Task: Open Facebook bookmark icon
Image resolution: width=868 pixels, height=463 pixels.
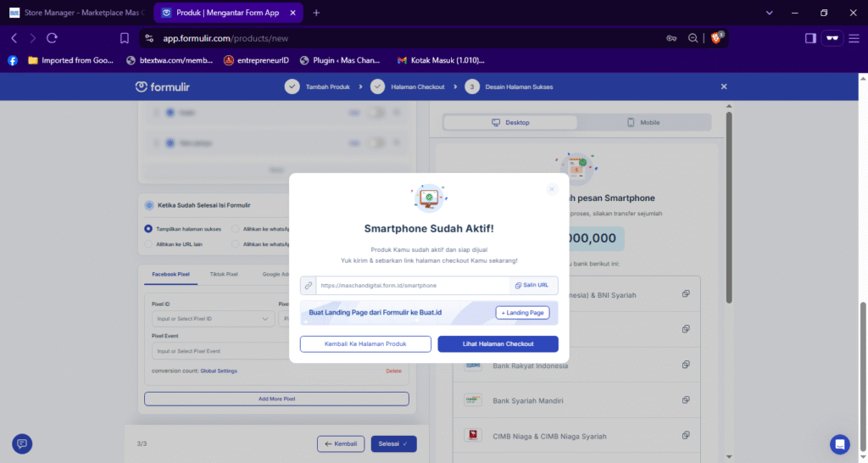Action: [x=13, y=60]
